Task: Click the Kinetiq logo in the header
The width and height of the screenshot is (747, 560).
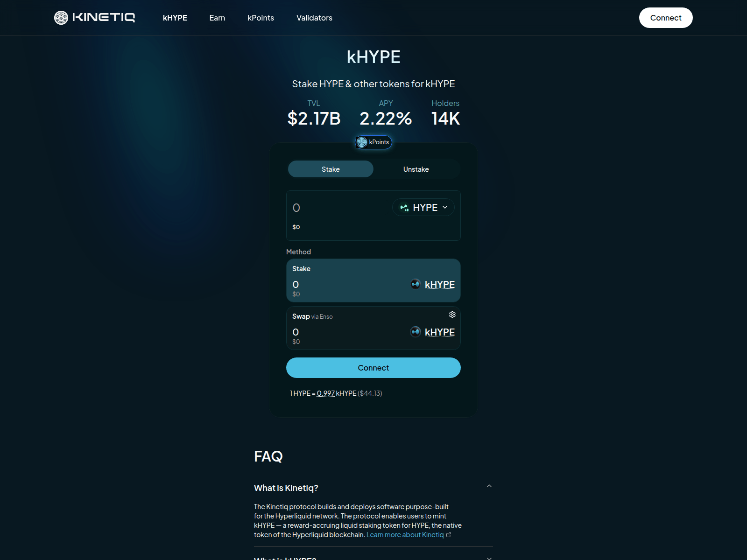Action: [x=94, y=18]
